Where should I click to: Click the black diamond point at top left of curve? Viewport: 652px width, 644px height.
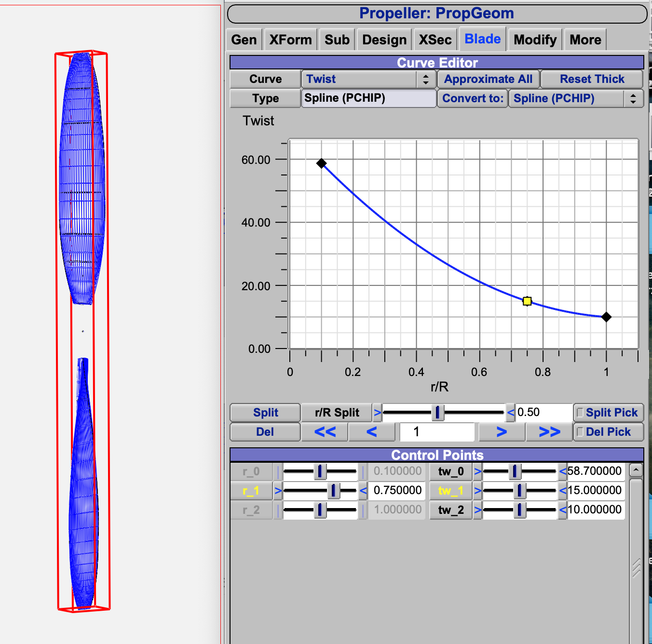(x=322, y=164)
